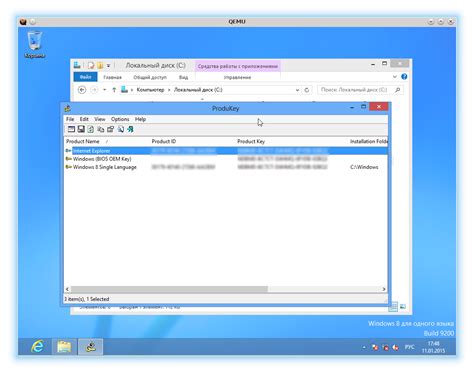Select the Windows 8 Single Language row

[226, 167]
